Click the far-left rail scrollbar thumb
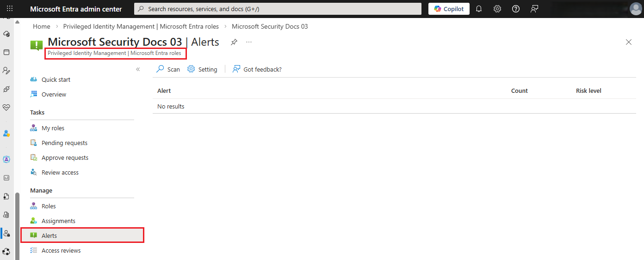The image size is (644, 260). click(x=18, y=226)
